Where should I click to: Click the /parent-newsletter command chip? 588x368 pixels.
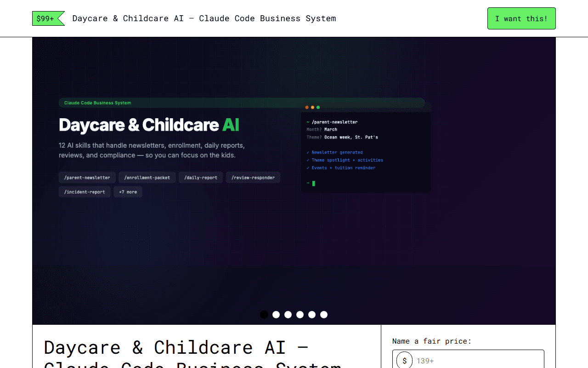click(87, 177)
